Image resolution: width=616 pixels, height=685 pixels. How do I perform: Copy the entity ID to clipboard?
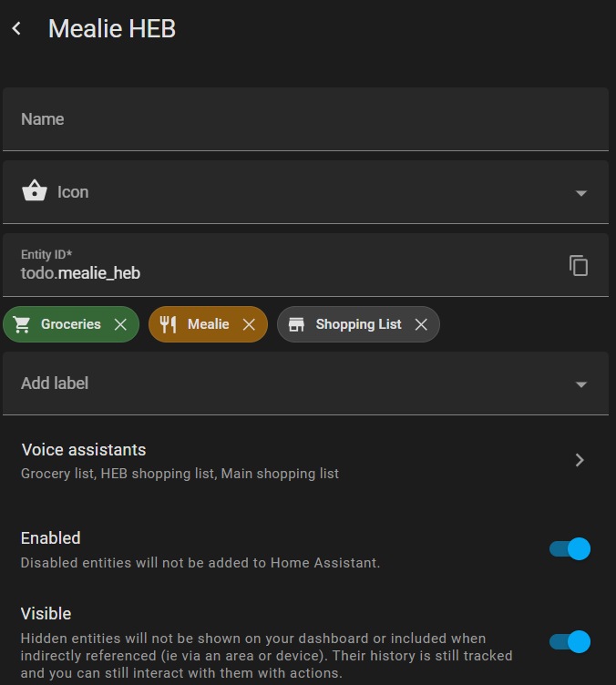579,265
